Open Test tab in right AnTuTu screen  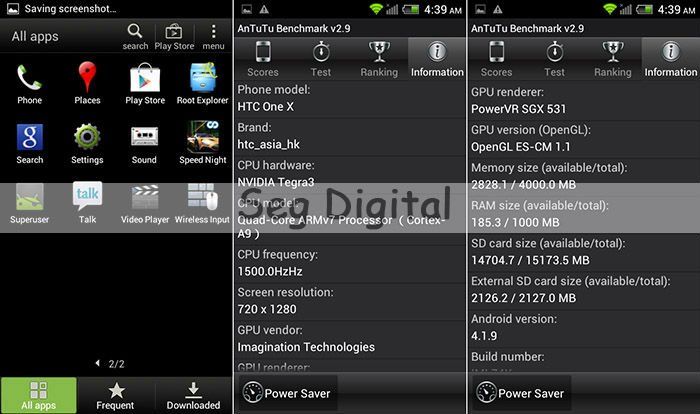(x=554, y=59)
